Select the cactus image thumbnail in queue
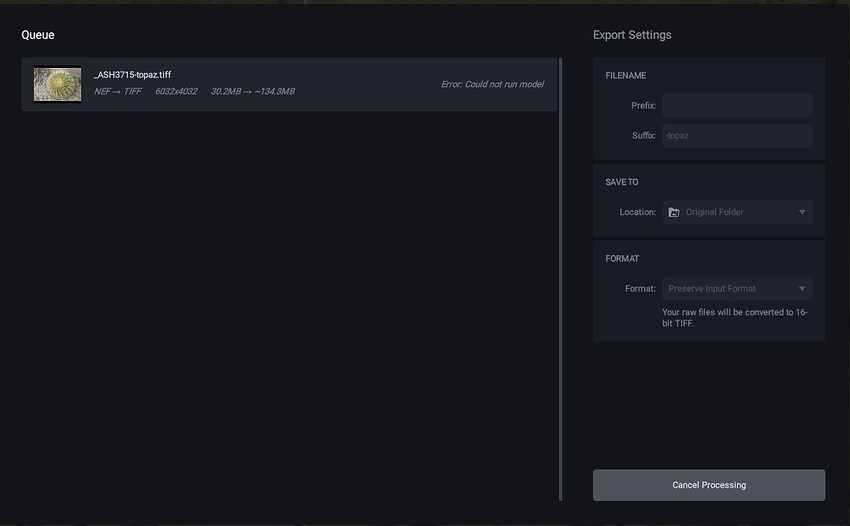 coord(57,84)
